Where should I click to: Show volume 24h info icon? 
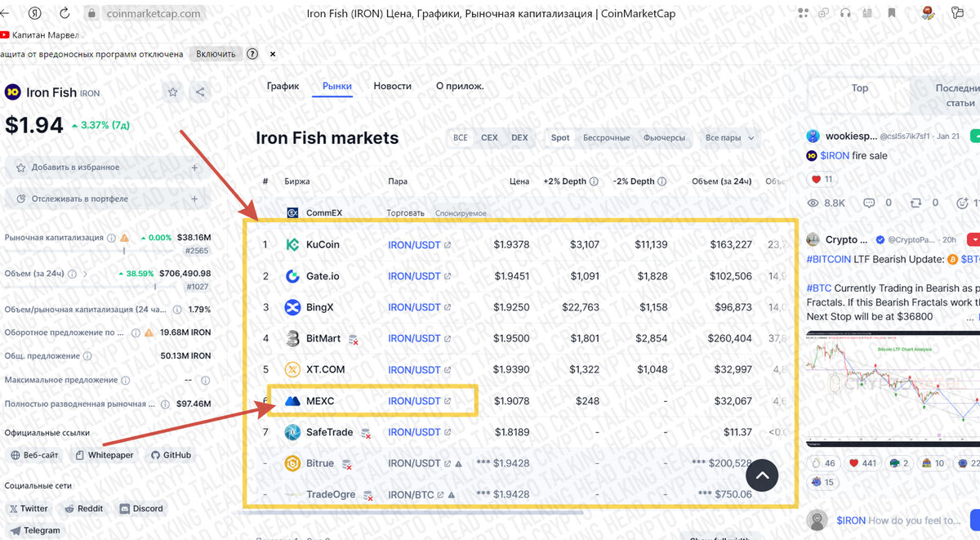[72, 274]
